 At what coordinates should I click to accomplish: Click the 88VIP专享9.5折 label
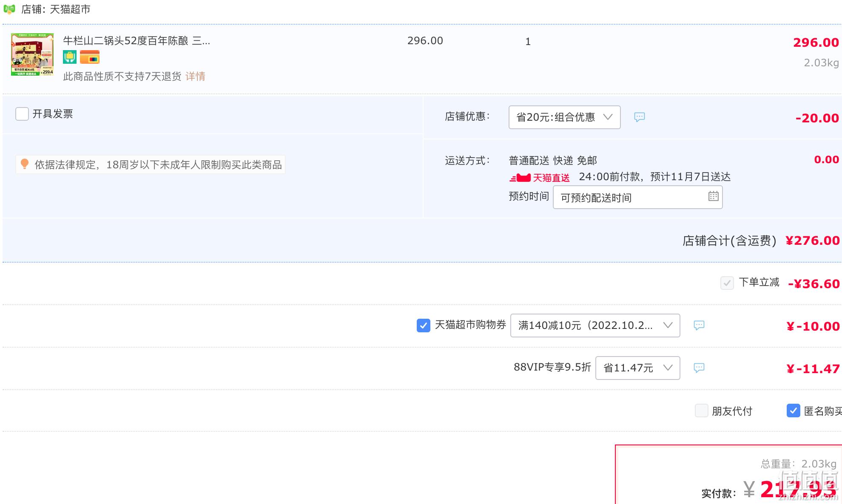pos(552,367)
